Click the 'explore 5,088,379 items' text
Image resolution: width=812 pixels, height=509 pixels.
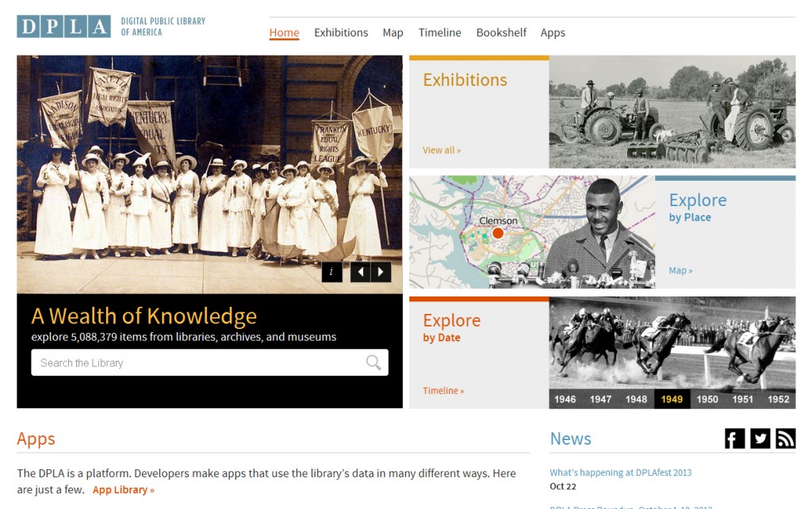(184, 337)
